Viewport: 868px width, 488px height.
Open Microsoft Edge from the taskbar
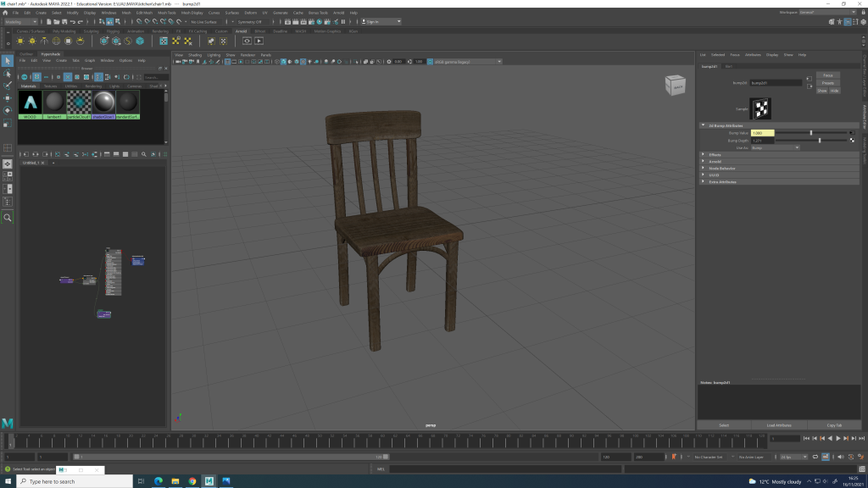coord(159,481)
